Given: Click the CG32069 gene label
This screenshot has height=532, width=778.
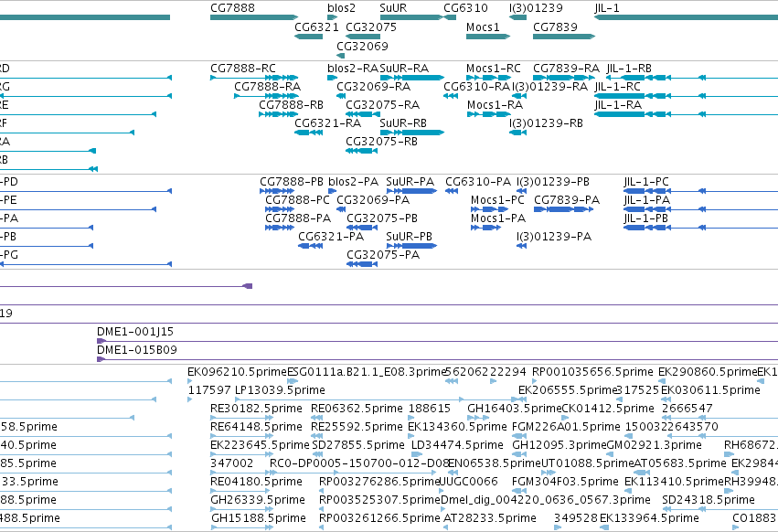Looking at the screenshot, I should pos(362,46).
